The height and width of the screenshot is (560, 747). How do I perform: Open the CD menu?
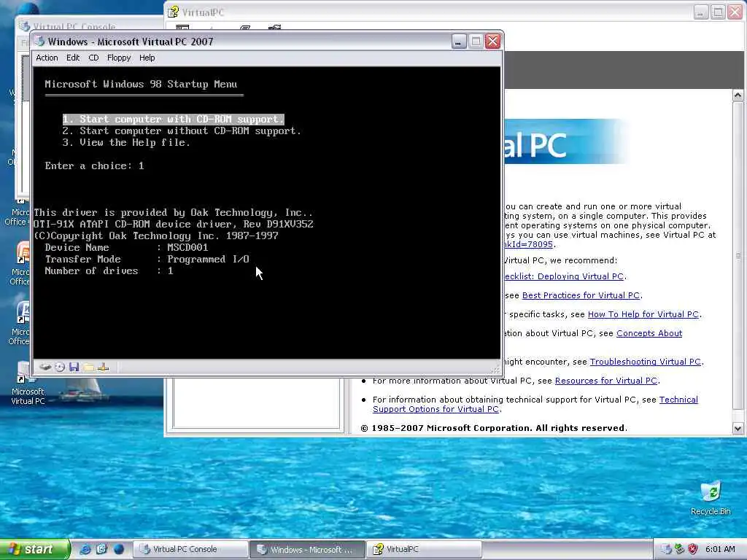coord(93,58)
